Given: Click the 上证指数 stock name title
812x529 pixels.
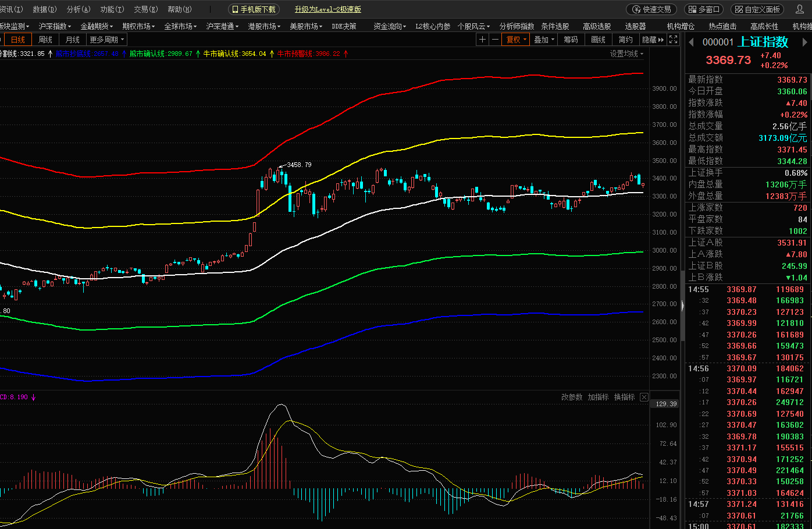Looking at the screenshot, I should [x=763, y=42].
